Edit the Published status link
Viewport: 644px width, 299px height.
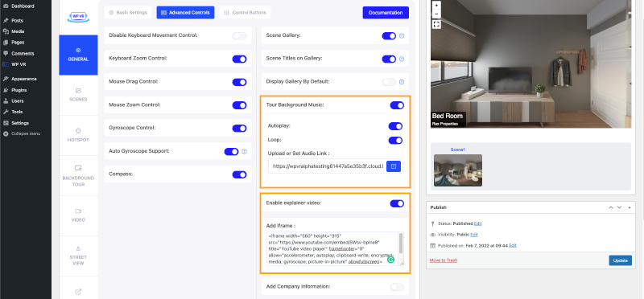tap(477, 223)
